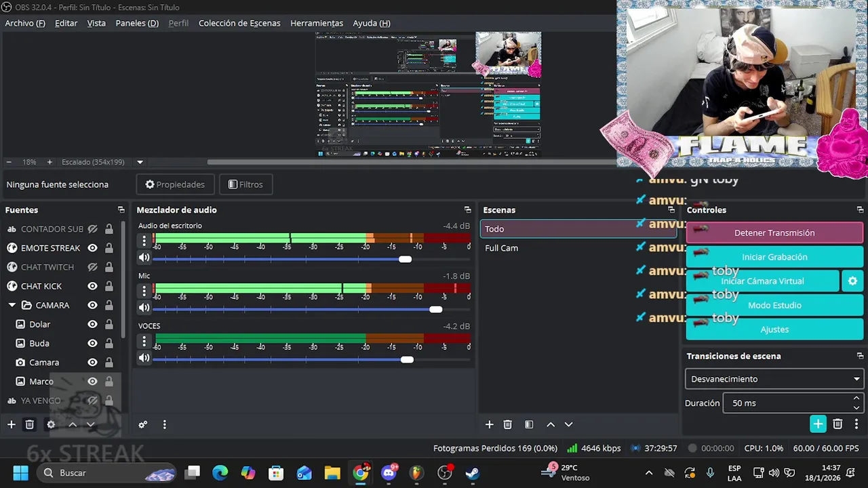The height and width of the screenshot is (488, 868).
Task: Move scene down in Escenas toolbar
Action: (569, 424)
